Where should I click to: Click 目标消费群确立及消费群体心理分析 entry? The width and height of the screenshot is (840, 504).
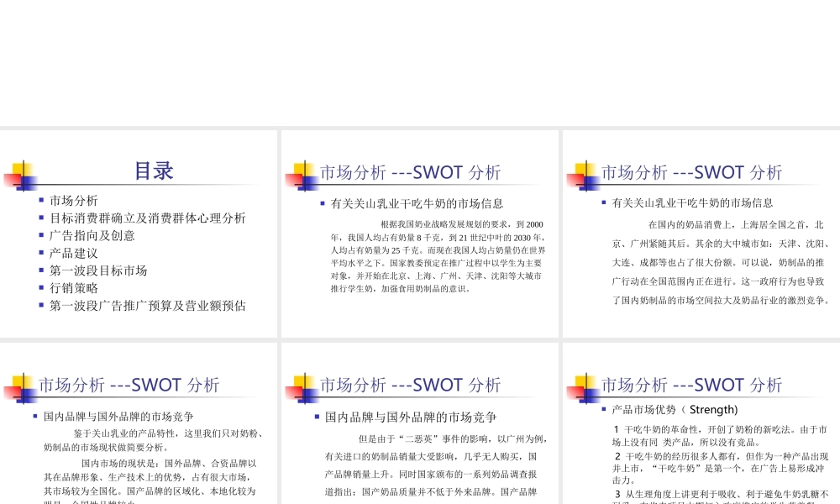point(147,218)
